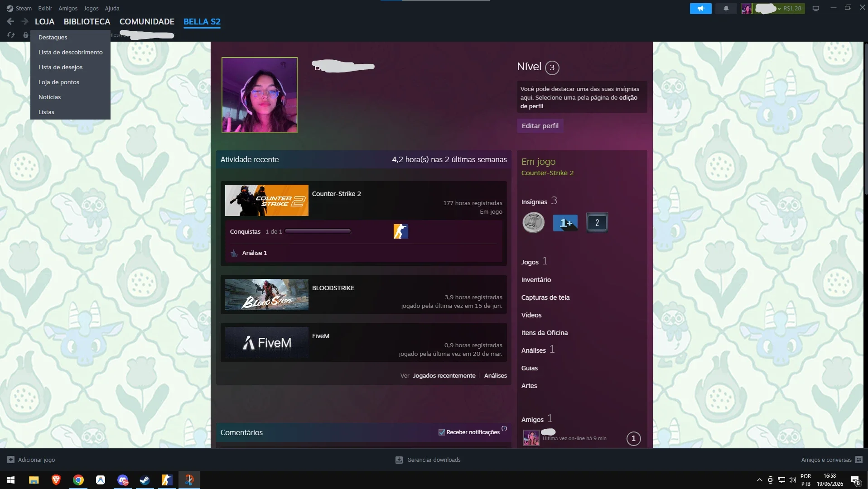Switch to Big Picture mode icon
The height and width of the screenshot is (489, 868).
pos(816,9)
